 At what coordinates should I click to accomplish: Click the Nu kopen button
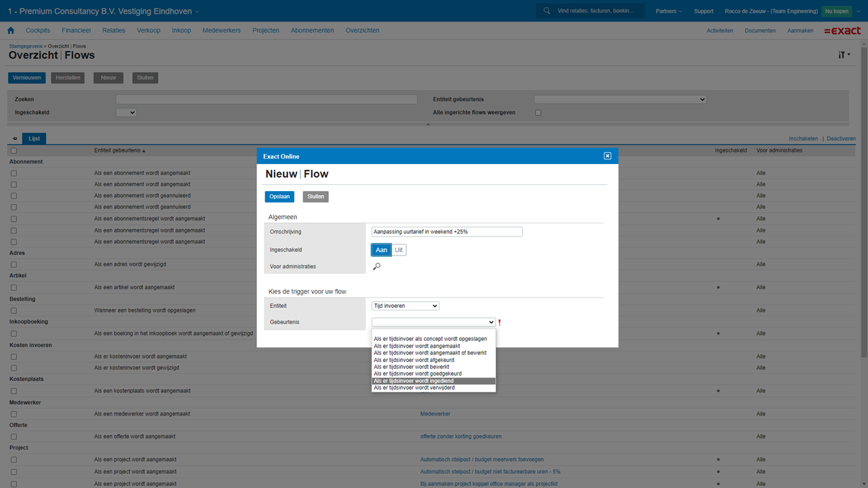(836, 11)
